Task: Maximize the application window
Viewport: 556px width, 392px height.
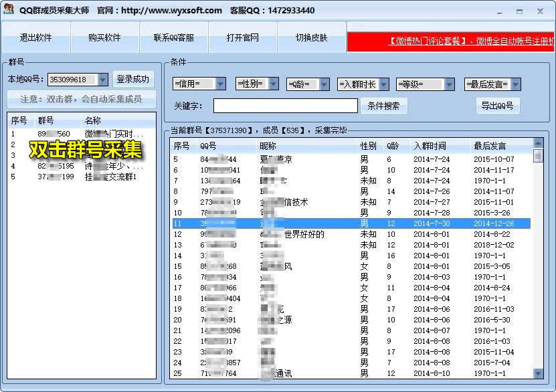Action: click(x=519, y=11)
